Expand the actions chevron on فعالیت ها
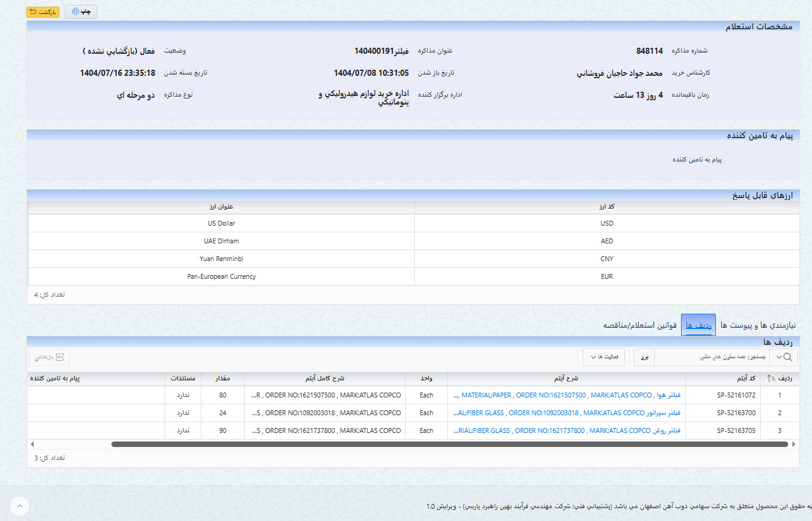 592,357
